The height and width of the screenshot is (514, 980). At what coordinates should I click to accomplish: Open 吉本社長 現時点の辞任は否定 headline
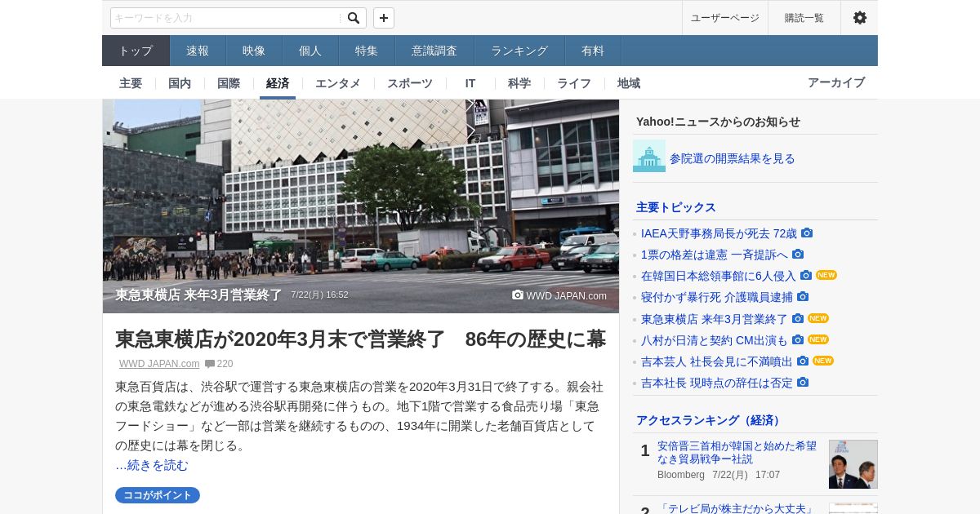tap(717, 382)
